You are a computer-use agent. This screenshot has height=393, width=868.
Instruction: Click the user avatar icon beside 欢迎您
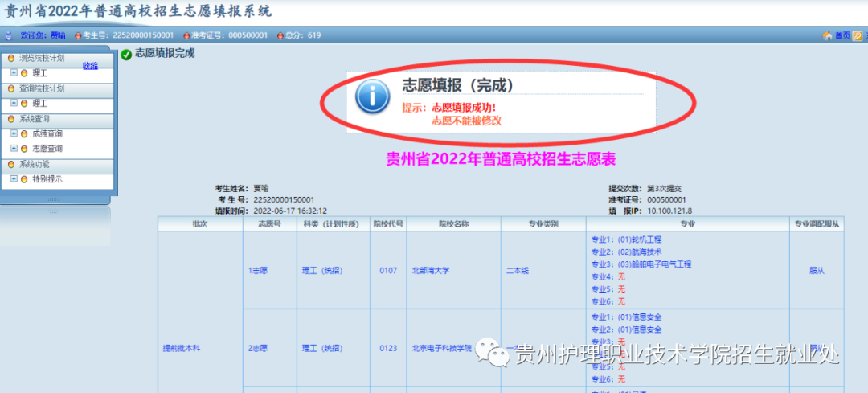pyautogui.click(x=9, y=35)
